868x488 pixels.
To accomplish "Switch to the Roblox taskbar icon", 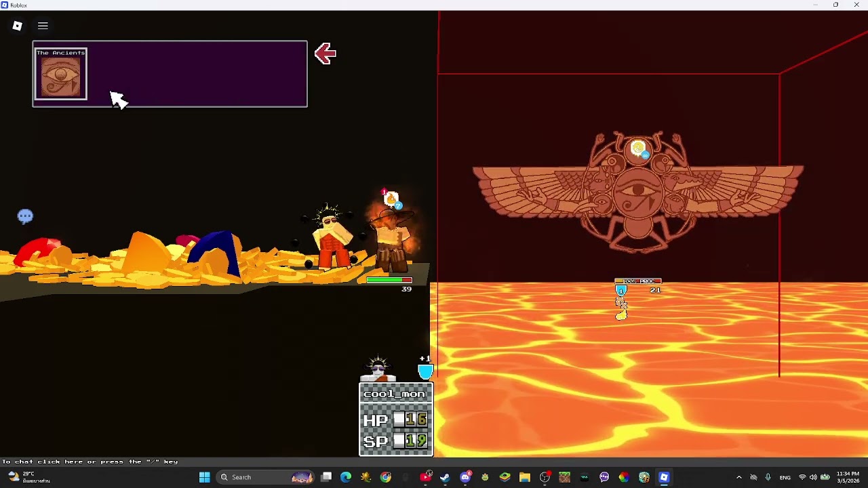I will [664, 477].
